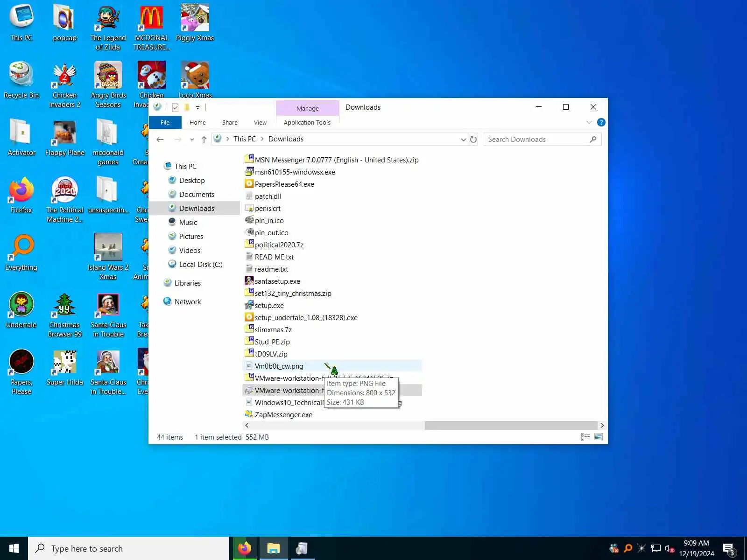The height and width of the screenshot is (560, 747).
Task: Select the file named Stud_PE.zip
Action: click(x=272, y=342)
